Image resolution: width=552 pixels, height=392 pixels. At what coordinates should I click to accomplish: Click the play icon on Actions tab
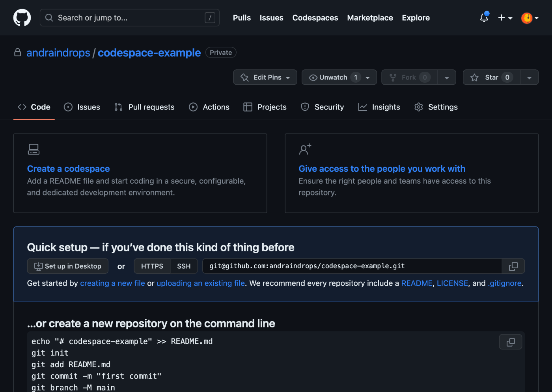pyautogui.click(x=193, y=107)
